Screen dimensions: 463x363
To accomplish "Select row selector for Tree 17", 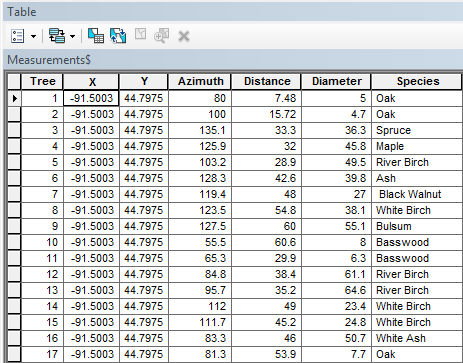I will tap(14, 354).
